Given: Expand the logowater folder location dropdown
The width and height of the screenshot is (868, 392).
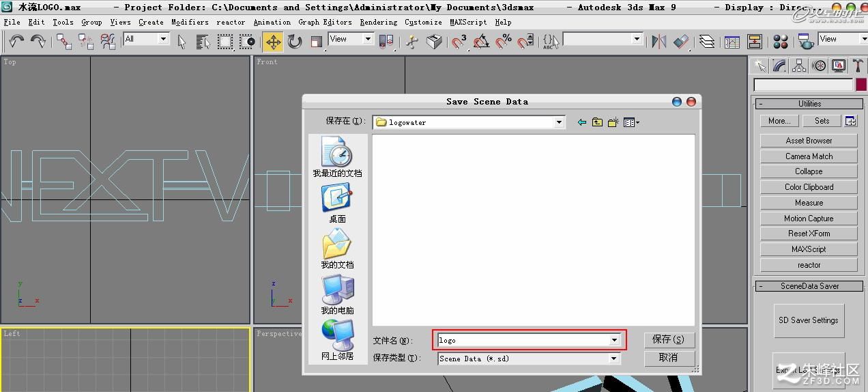Looking at the screenshot, I should point(559,122).
